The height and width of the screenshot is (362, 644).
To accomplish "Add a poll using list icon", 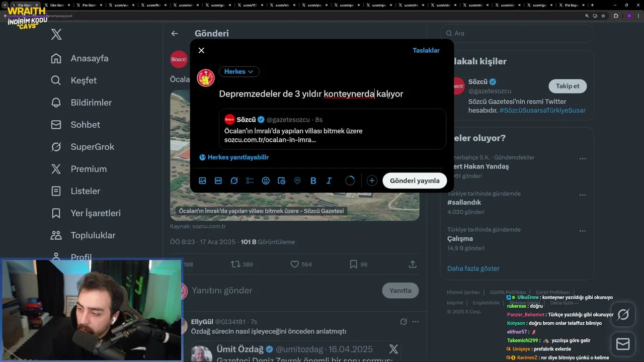I will pos(250,180).
